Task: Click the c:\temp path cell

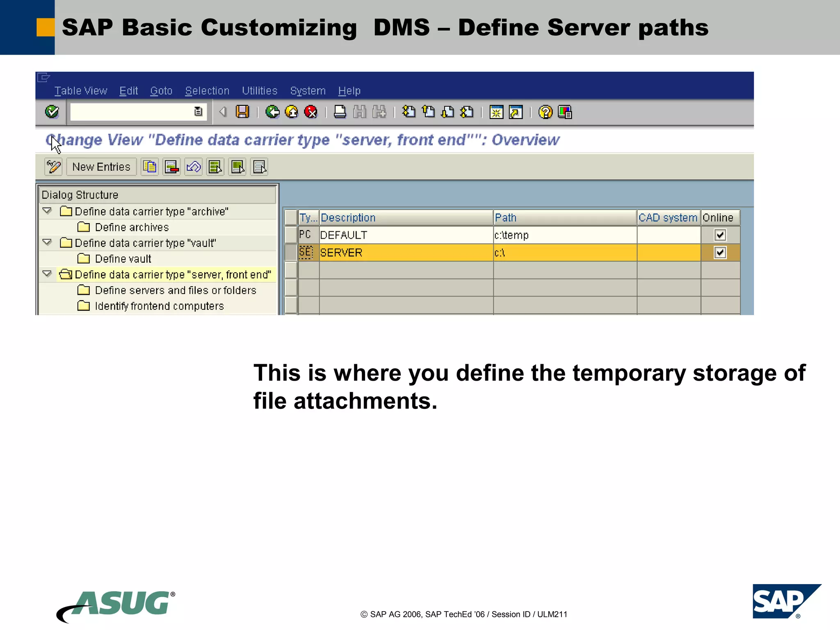Action: 565,235
